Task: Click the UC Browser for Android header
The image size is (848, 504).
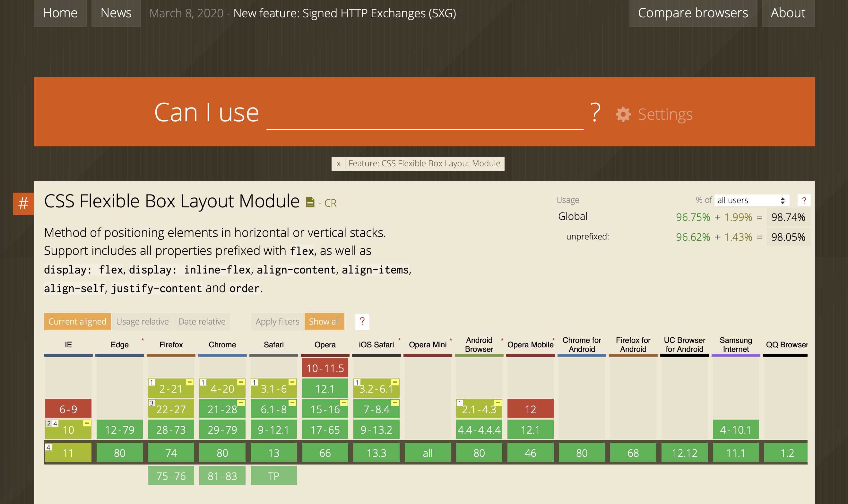Action: [x=684, y=345]
